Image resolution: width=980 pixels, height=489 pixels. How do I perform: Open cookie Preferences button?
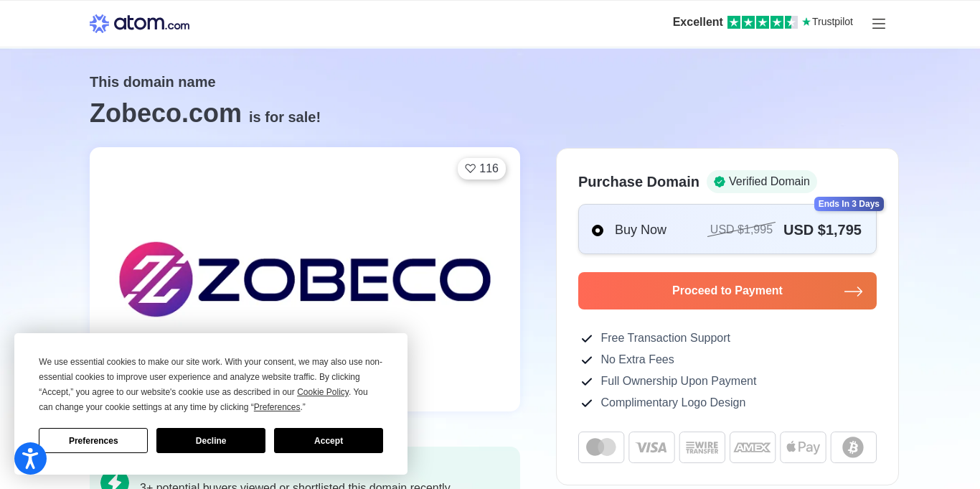click(x=93, y=441)
